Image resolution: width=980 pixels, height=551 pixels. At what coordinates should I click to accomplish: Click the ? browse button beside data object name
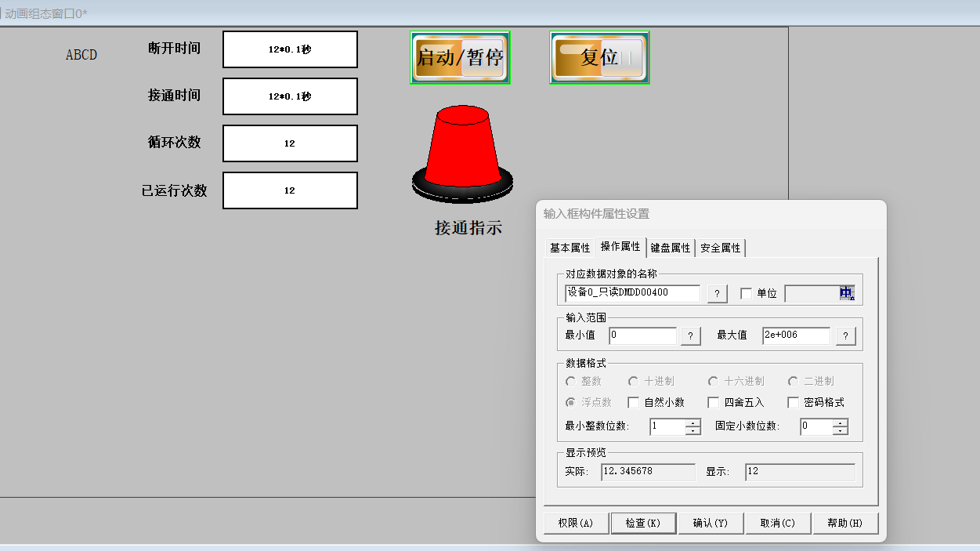pos(717,294)
